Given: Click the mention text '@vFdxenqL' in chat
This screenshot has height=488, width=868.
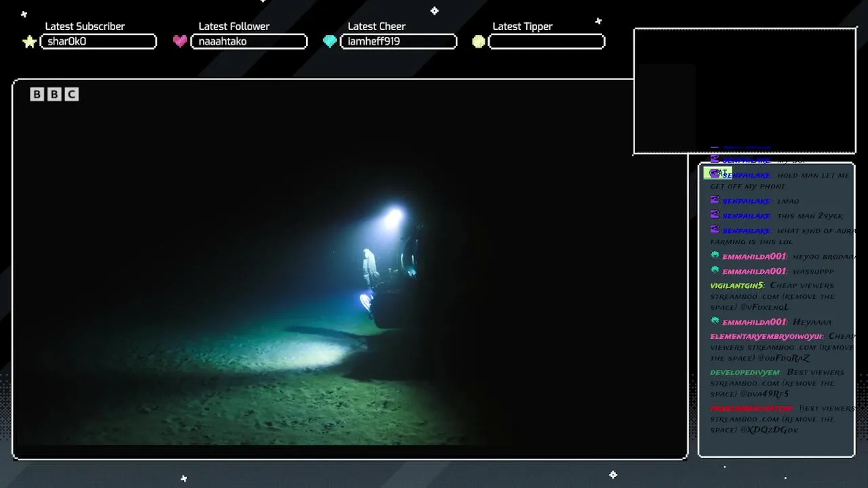Looking at the screenshot, I should [x=764, y=308].
